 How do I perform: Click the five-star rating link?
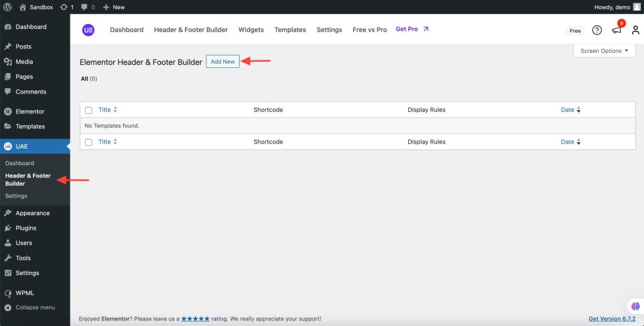196,318
